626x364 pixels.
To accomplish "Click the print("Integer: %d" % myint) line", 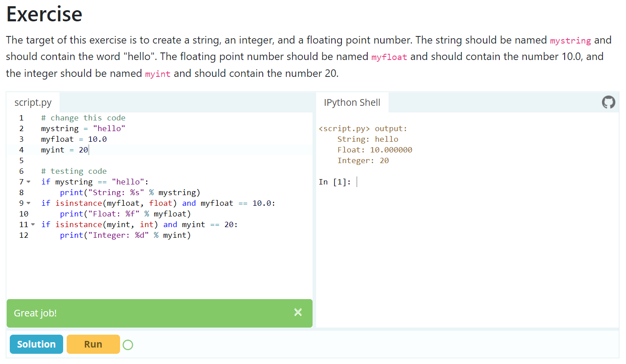I will (125, 235).
